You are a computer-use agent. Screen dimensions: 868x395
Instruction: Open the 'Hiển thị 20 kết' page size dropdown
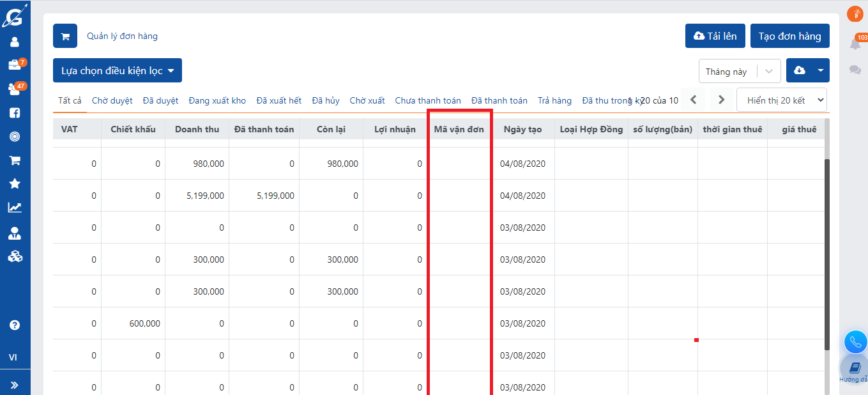click(x=781, y=100)
